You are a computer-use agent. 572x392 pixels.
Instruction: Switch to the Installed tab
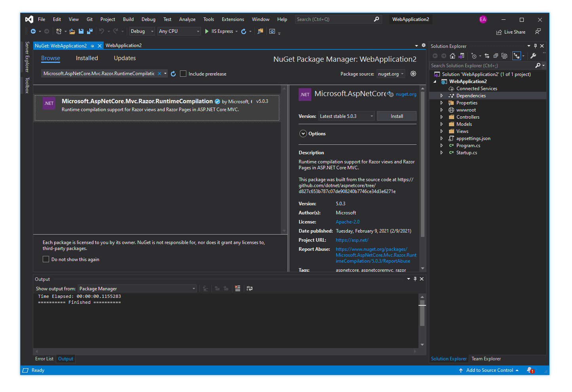(87, 58)
